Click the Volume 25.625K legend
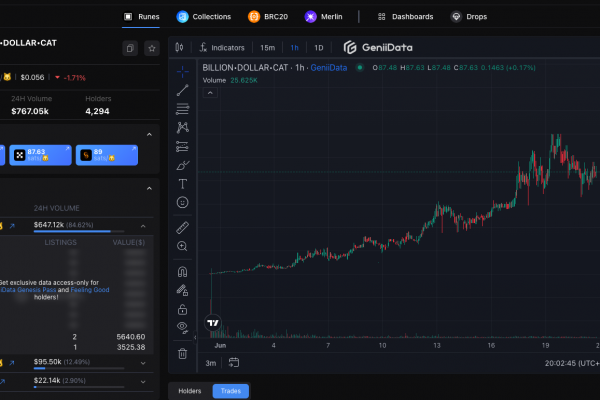The width and height of the screenshot is (600, 400). point(230,80)
